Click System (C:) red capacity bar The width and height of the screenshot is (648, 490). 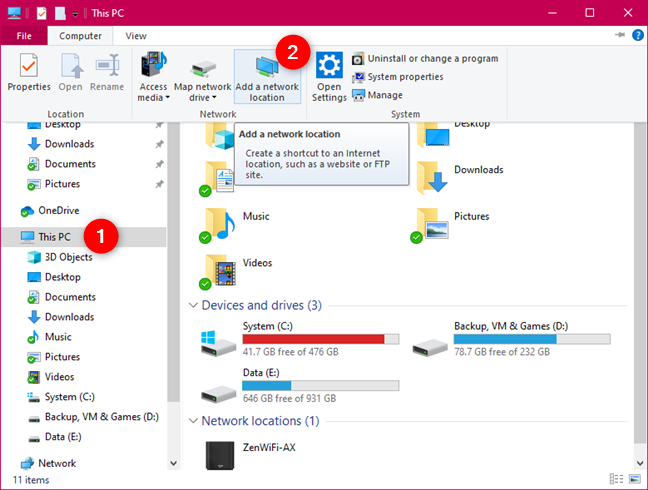tap(321, 339)
